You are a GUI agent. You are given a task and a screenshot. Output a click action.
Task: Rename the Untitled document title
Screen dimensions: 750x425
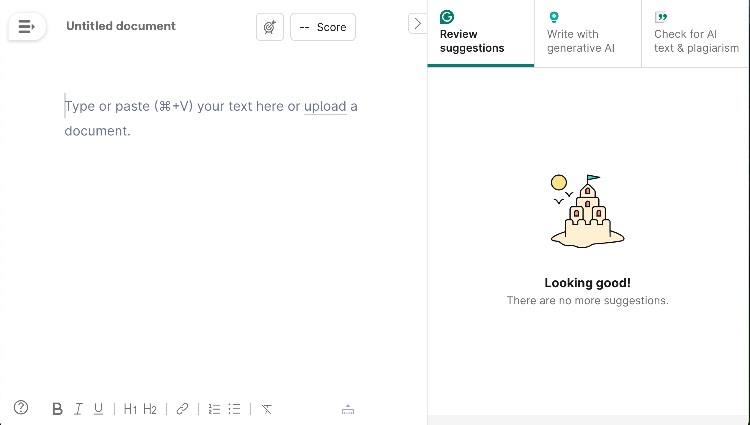(121, 26)
